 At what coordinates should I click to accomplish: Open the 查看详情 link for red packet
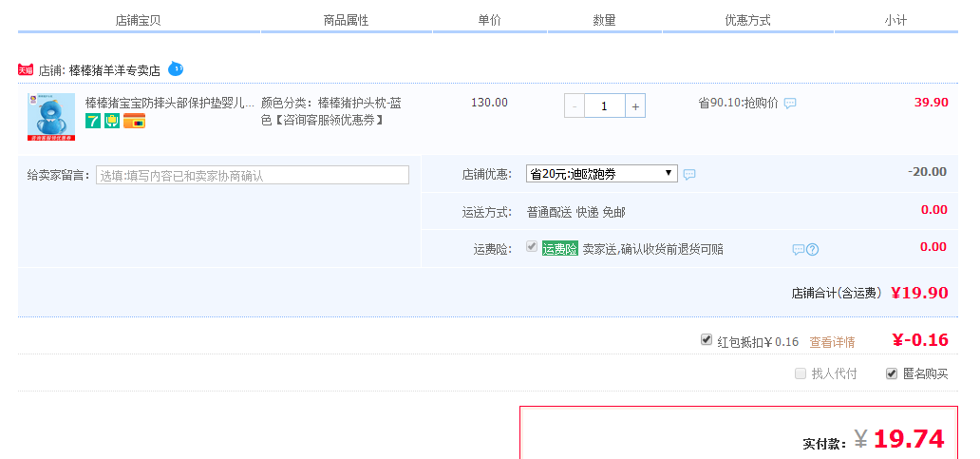click(832, 342)
